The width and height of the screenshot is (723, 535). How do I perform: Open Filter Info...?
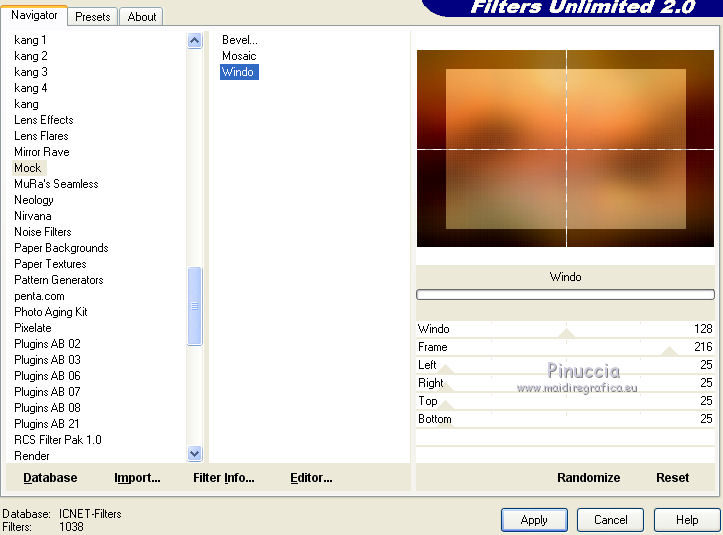click(x=224, y=477)
